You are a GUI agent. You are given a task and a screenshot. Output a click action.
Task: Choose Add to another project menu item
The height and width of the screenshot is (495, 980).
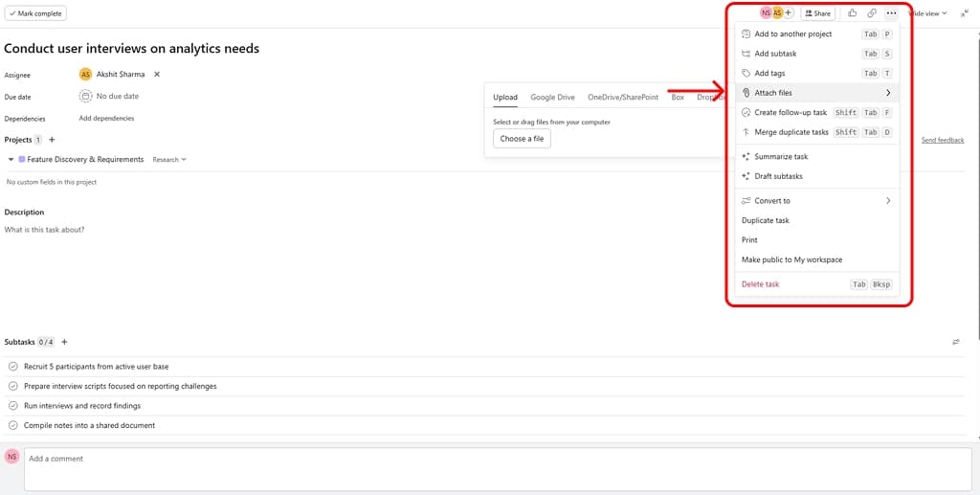[817, 34]
